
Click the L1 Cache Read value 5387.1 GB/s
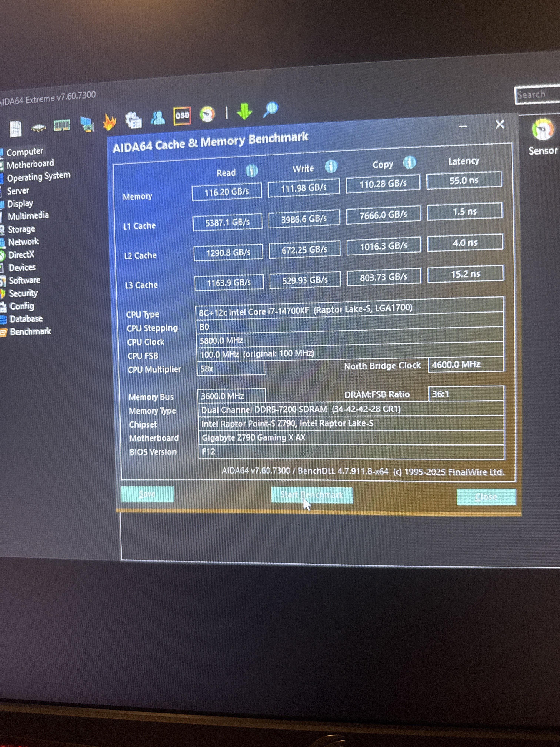click(228, 222)
